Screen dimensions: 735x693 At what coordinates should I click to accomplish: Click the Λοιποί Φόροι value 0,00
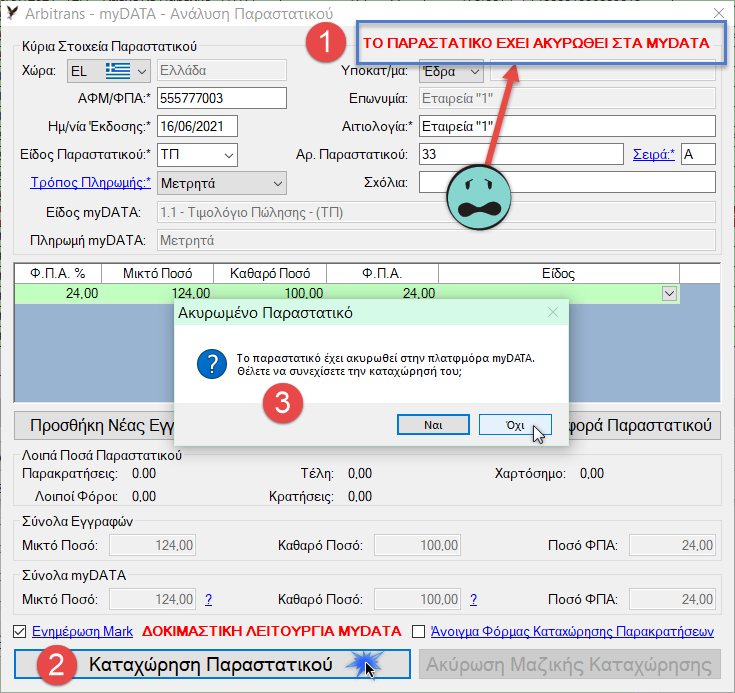(144, 497)
